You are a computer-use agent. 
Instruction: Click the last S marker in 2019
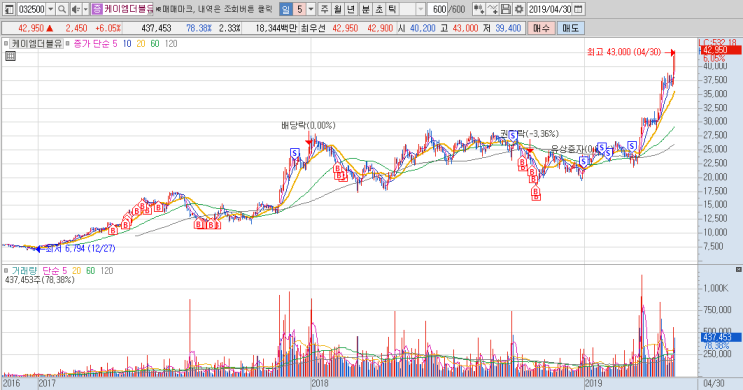632,145
